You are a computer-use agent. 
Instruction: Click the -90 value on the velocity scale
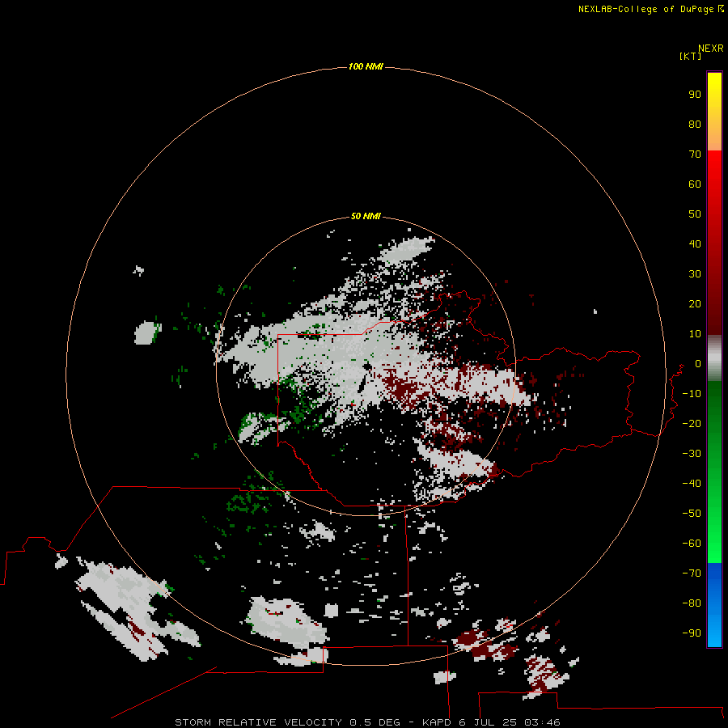tap(692, 633)
